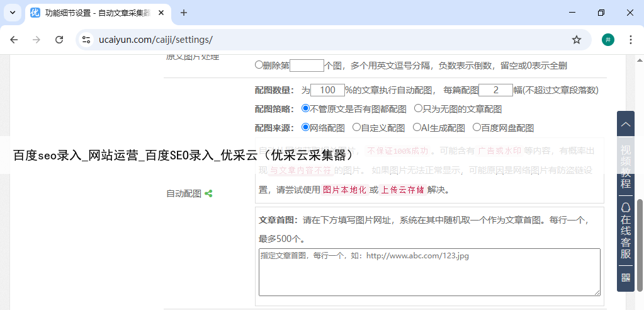The width and height of the screenshot is (644, 310).
Task: Open the site information icon in address bar
Action: pyautogui.click(x=87, y=40)
